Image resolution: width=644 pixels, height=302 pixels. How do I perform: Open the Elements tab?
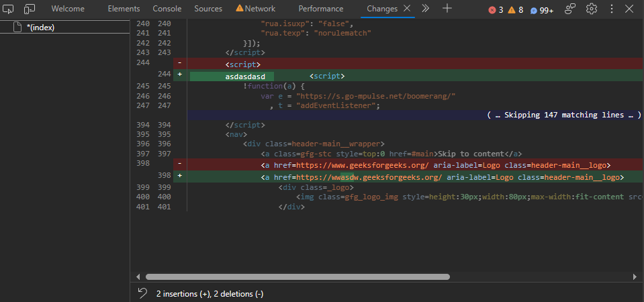[124, 9]
